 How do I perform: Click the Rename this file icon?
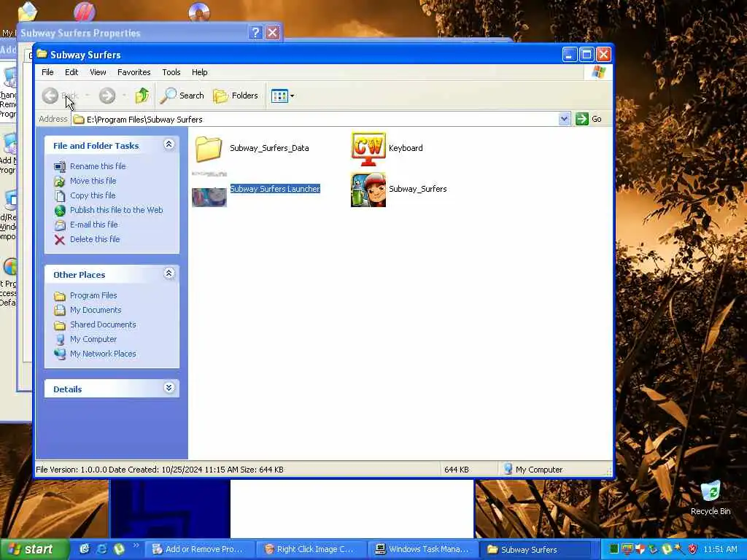60,167
